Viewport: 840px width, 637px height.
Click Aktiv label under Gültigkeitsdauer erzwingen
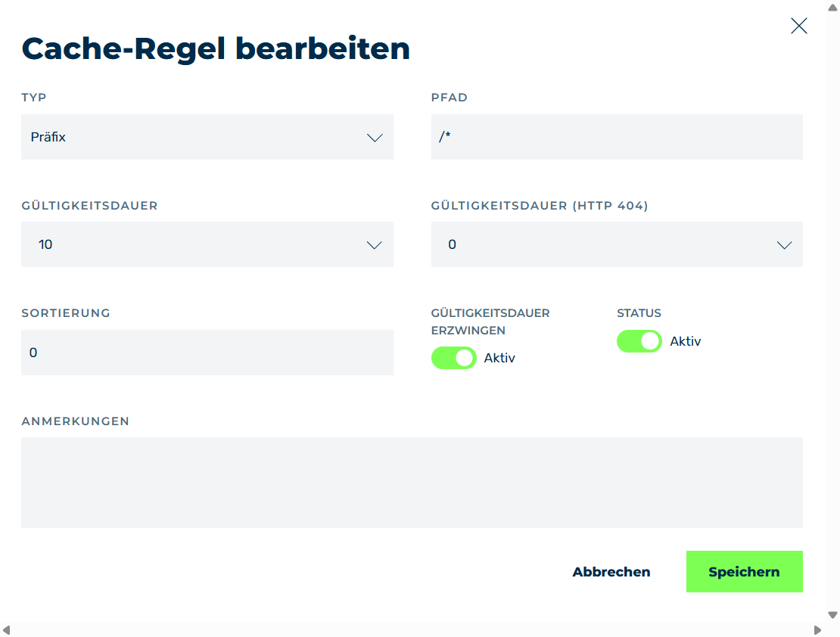point(499,358)
